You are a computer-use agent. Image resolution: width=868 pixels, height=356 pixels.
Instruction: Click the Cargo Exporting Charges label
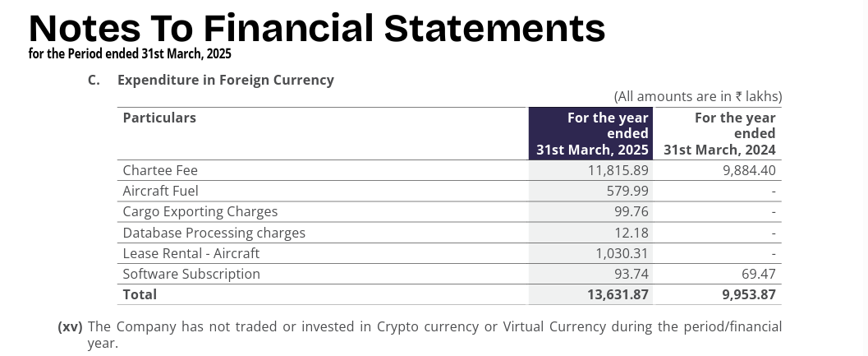click(x=200, y=211)
